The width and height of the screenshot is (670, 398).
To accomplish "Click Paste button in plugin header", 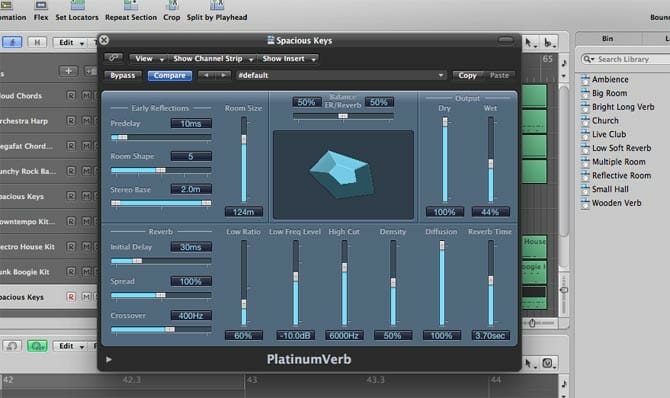I will click(x=499, y=75).
